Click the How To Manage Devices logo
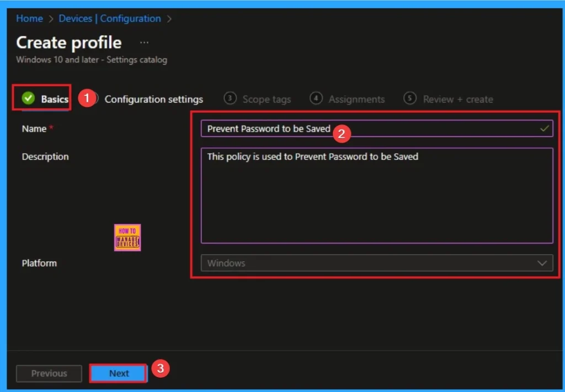 point(127,237)
